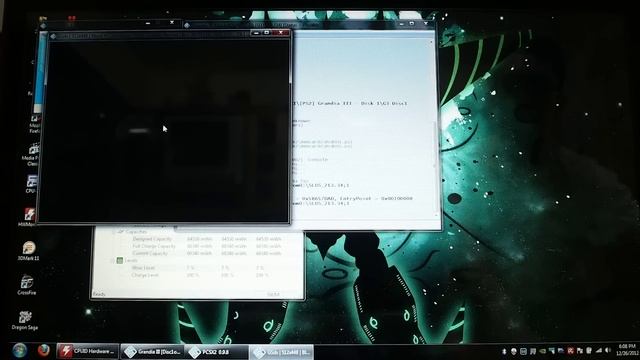Switch to CPUID Hardware Monitor taskbar button
Viewport: 640px width, 360px height.
(87, 351)
